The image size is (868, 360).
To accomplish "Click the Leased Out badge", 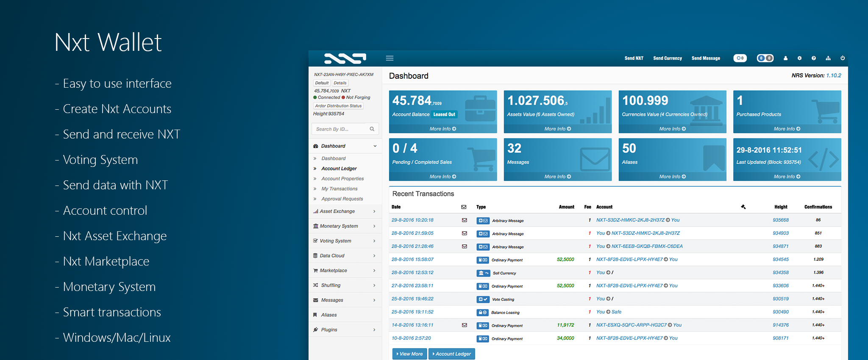I will click(x=444, y=114).
